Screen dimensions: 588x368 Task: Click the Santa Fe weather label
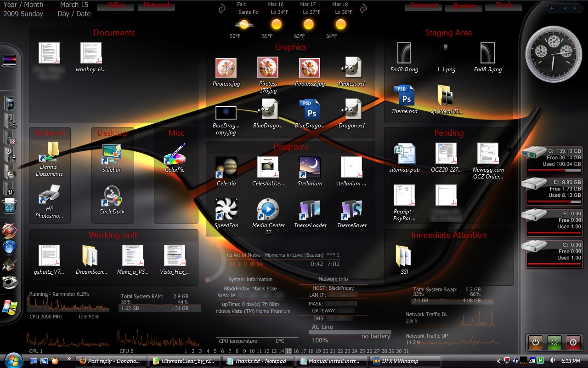(249, 12)
